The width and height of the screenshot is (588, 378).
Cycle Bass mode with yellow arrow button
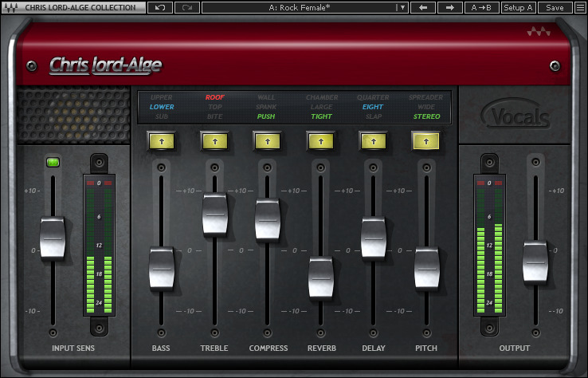(x=162, y=142)
